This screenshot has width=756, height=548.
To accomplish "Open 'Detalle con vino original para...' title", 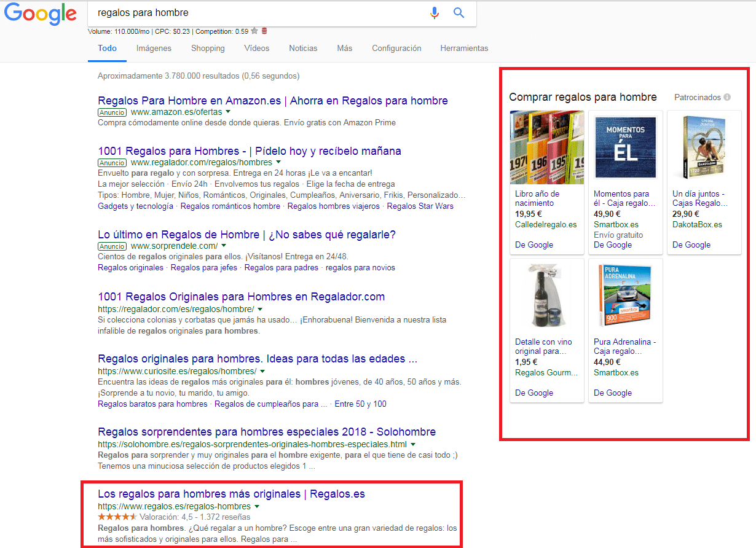I will [x=543, y=346].
